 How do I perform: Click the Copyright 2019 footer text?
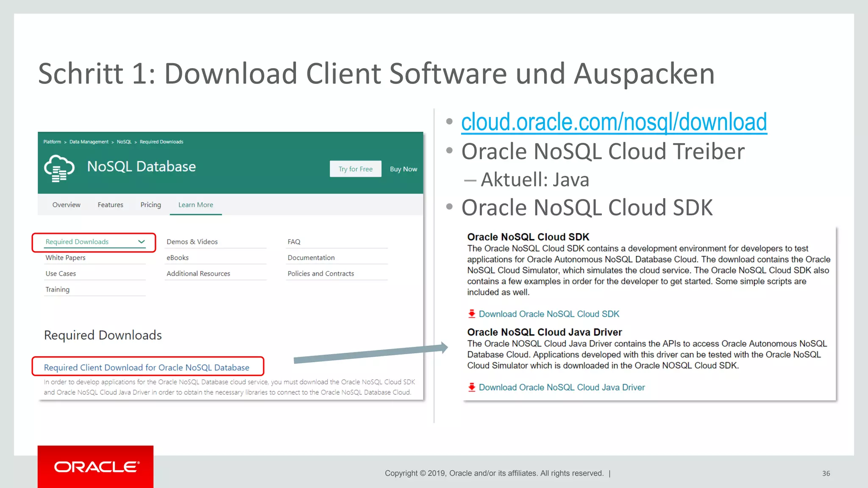[x=494, y=473]
